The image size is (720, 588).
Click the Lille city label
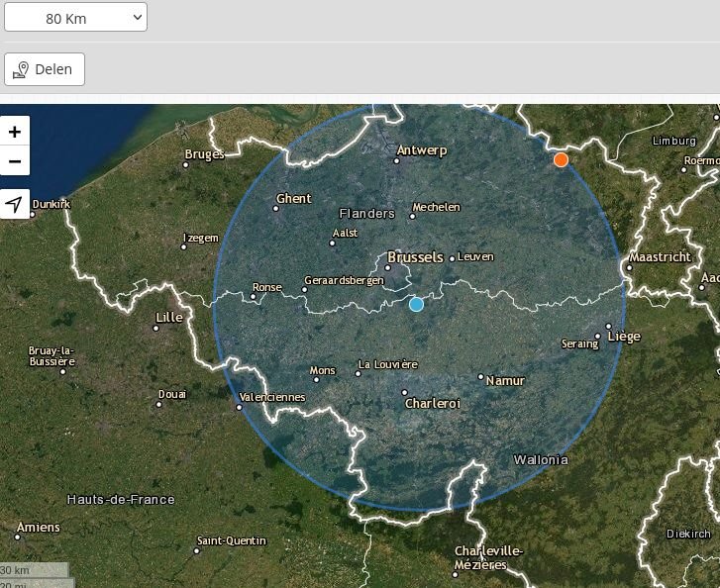tap(169, 318)
